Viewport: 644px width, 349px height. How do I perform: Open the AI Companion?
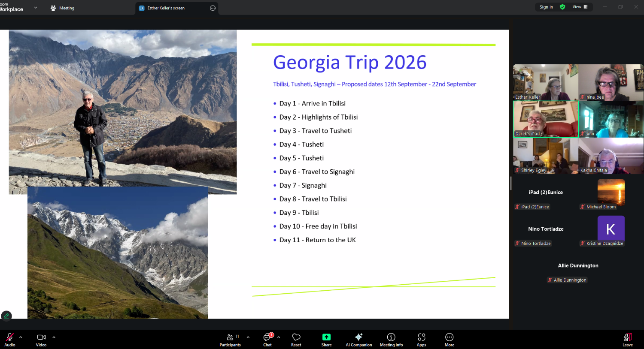tap(358, 340)
